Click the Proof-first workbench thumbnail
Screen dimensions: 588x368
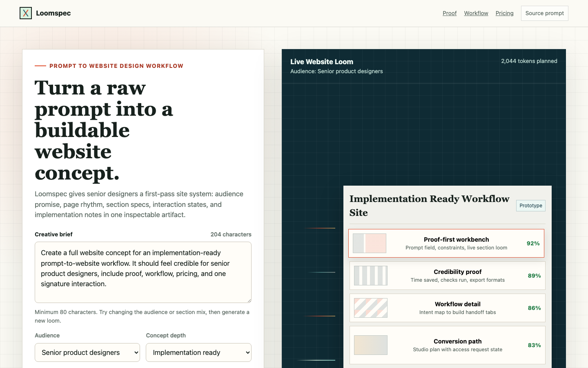click(x=370, y=243)
